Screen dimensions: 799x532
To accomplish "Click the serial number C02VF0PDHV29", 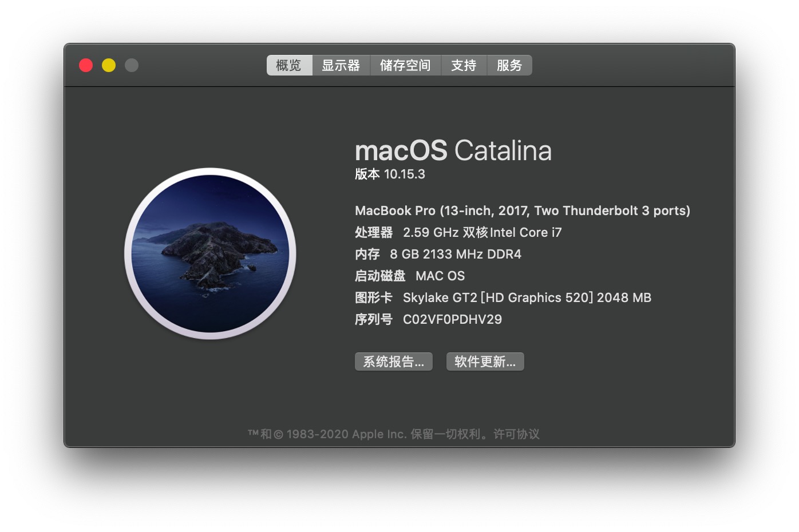I will (452, 319).
